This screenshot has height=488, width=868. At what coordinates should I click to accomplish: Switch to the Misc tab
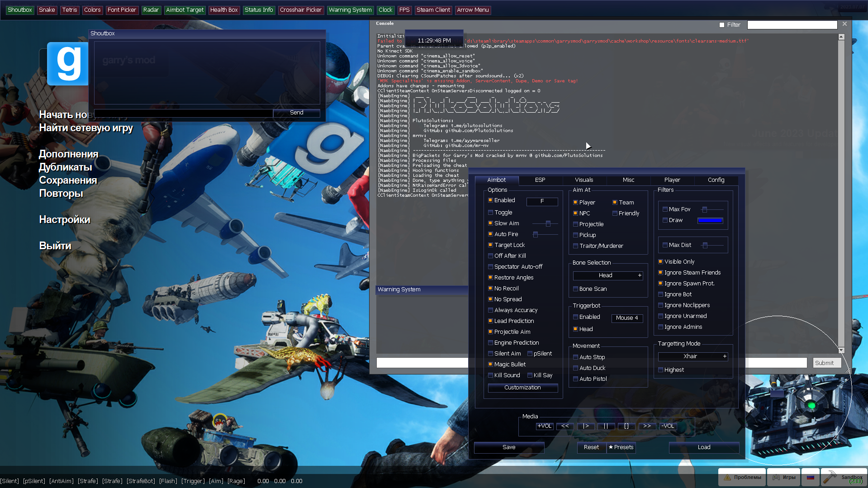click(x=628, y=180)
